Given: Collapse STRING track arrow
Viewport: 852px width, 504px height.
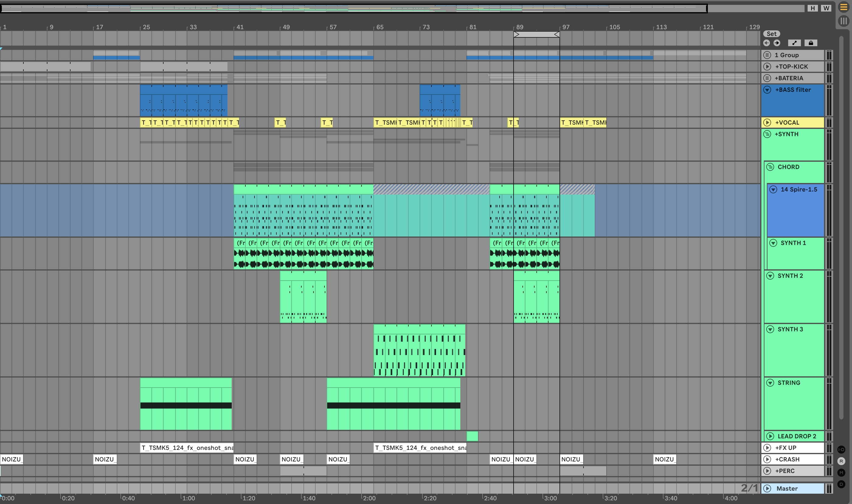Looking at the screenshot, I should (770, 383).
